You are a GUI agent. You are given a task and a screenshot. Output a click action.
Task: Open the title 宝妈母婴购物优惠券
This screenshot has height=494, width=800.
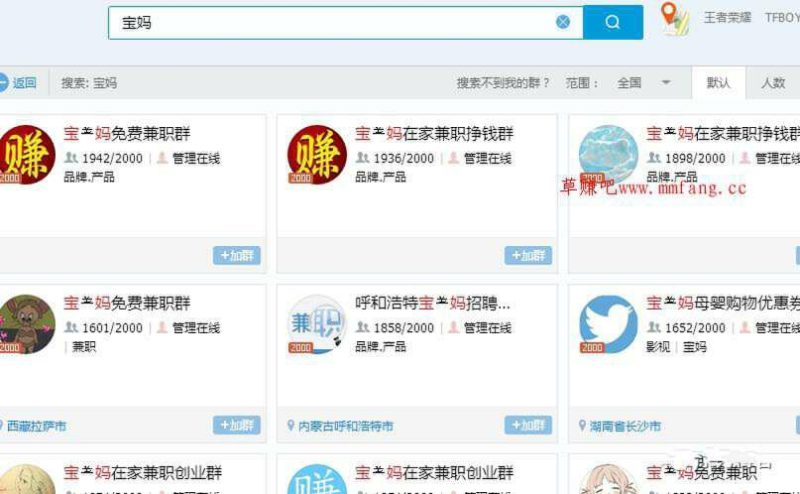coord(723,304)
